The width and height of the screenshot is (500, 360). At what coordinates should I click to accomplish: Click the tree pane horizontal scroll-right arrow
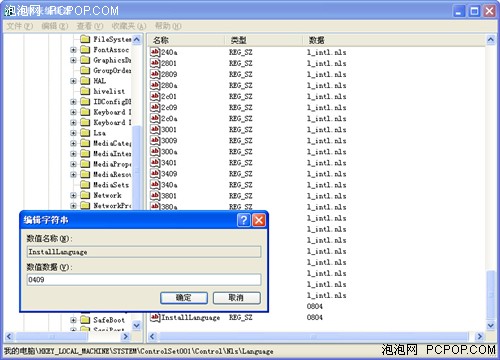(126, 336)
